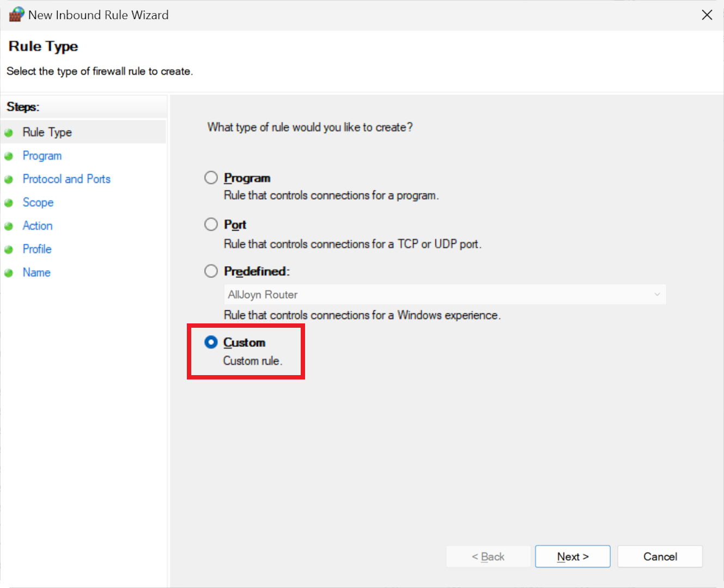Click the green bullet beside Name step
724x588 pixels.
[x=9, y=273]
